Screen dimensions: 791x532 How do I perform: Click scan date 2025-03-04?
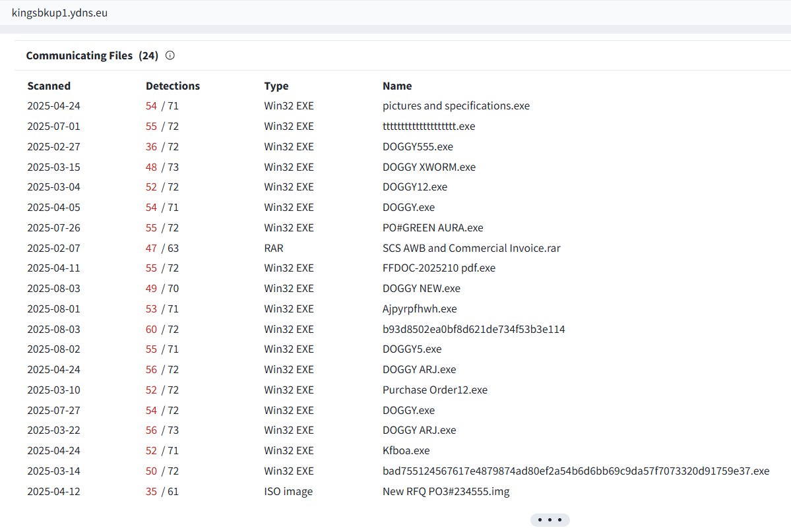pos(53,187)
